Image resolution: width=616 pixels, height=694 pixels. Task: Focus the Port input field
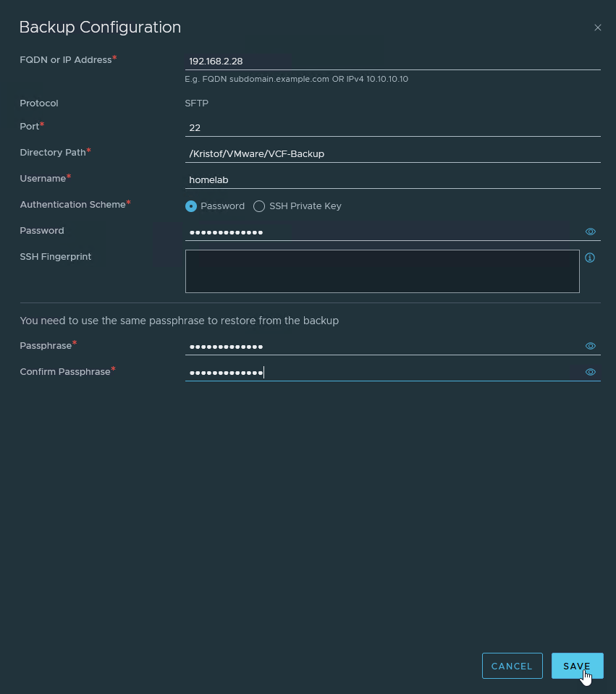(x=392, y=127)
